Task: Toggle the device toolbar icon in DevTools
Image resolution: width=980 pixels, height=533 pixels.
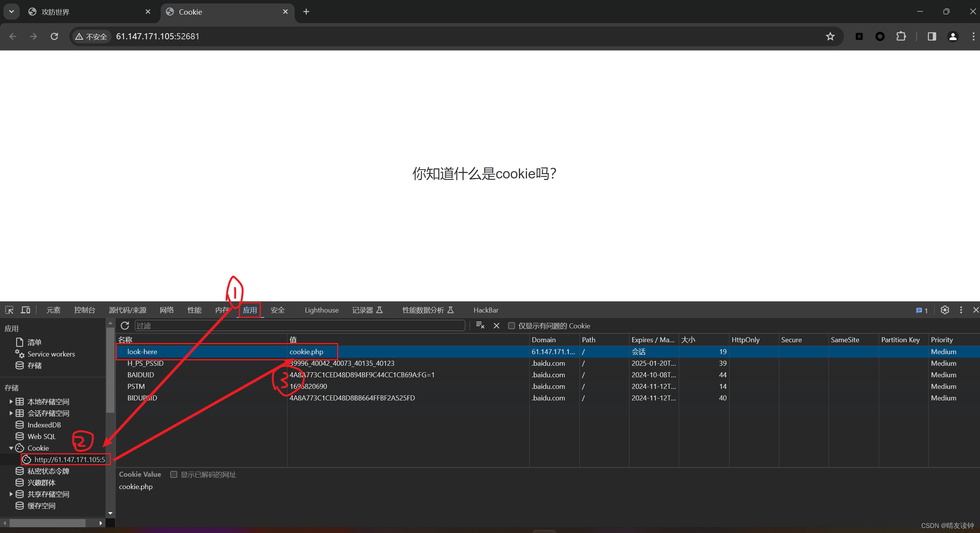Action: (25, 310)
